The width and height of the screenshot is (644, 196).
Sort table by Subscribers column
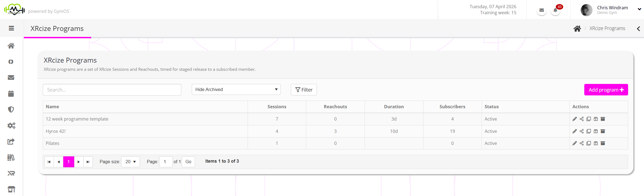[452, 107]
